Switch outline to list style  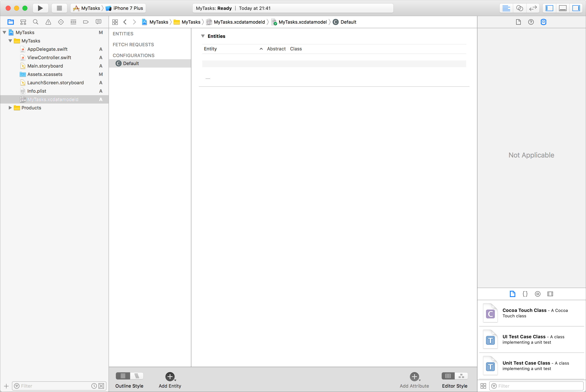click(123, 376)
